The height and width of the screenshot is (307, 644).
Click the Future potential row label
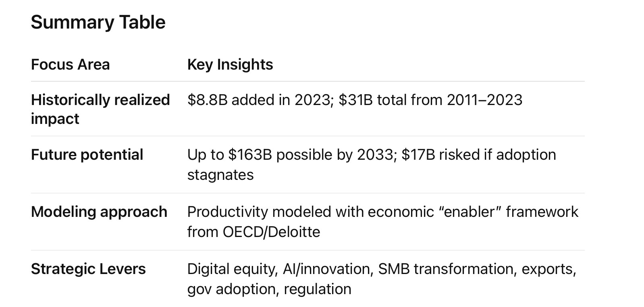coord(87,155)
